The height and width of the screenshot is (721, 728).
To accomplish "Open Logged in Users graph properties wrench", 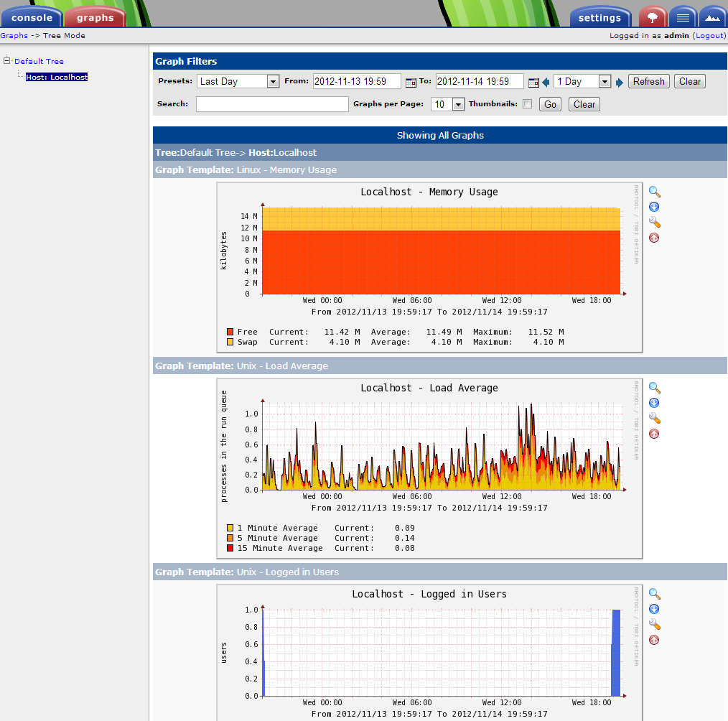I will 654,625.
